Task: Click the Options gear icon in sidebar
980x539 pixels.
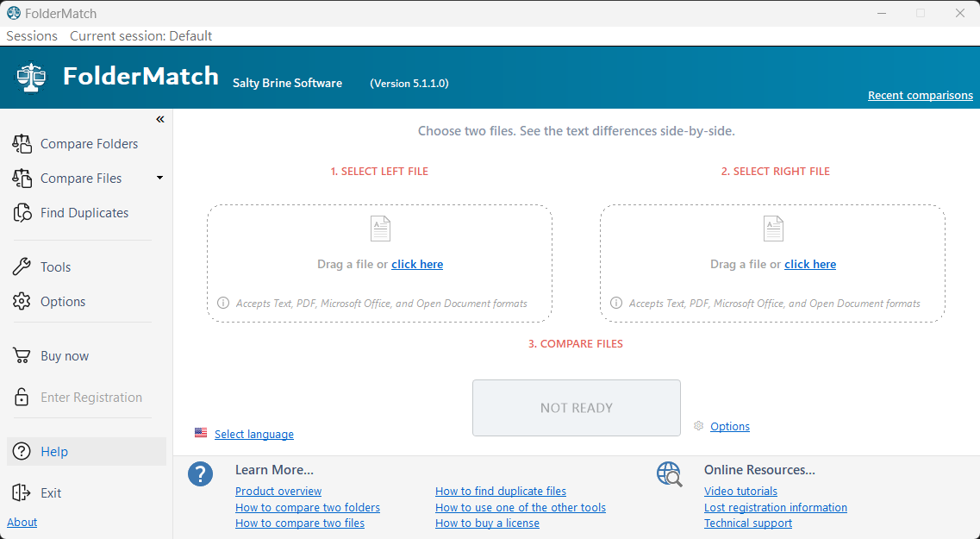Action: [22, 301]
